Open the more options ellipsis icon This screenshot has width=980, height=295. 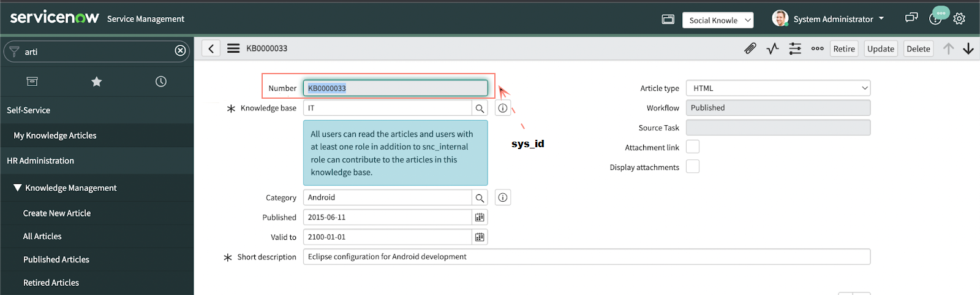click(817, 48)
